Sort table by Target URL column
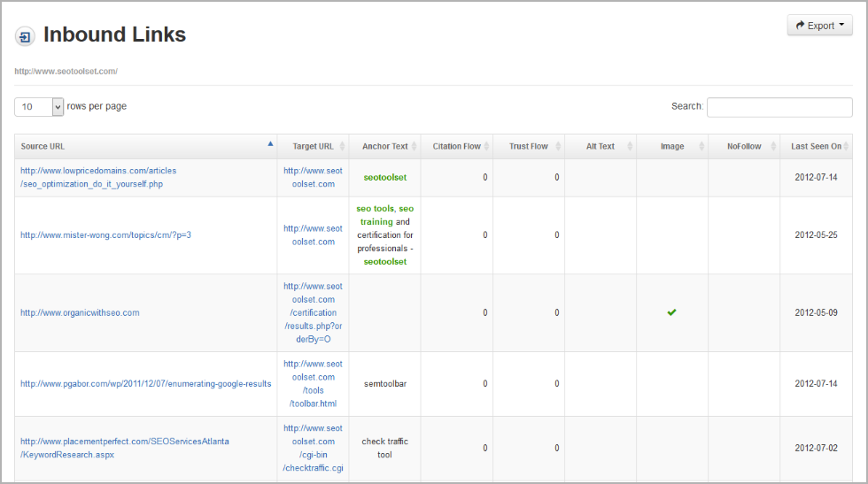 coord(314,147)
